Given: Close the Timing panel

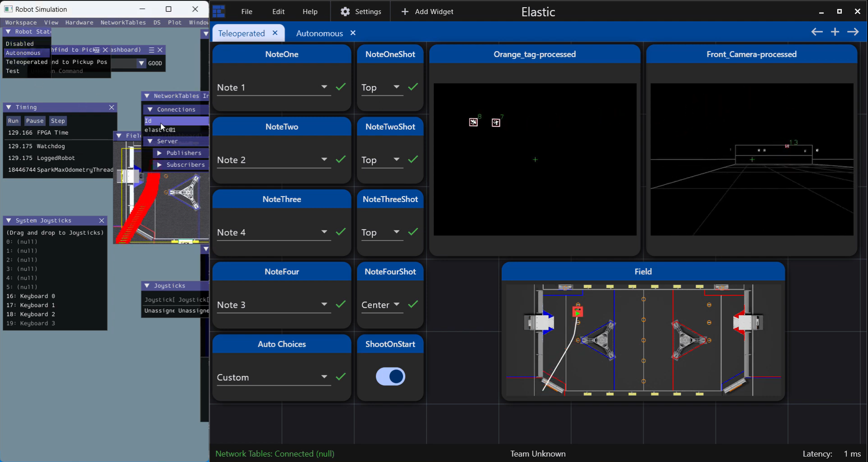Looking at the screenshot, I should 111,107.
